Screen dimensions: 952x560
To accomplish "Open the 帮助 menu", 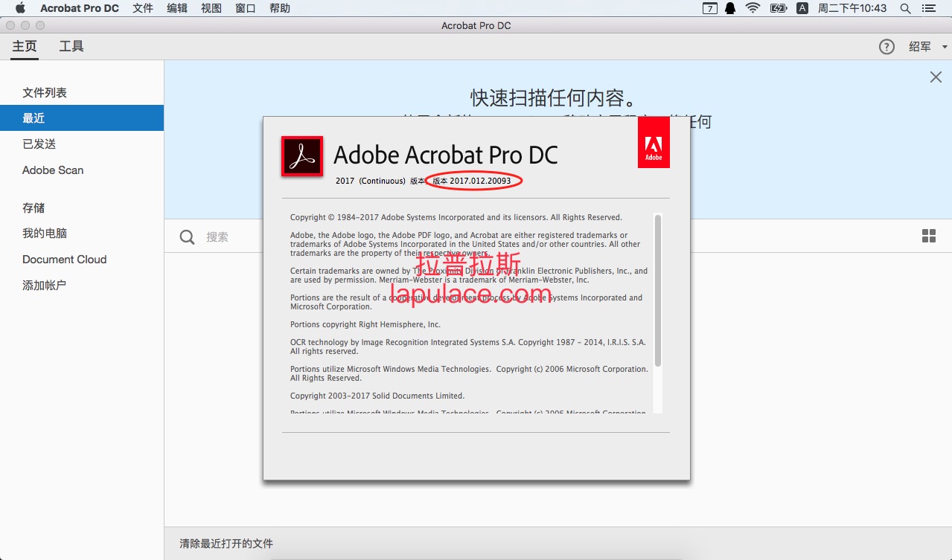I will [280, 8].
